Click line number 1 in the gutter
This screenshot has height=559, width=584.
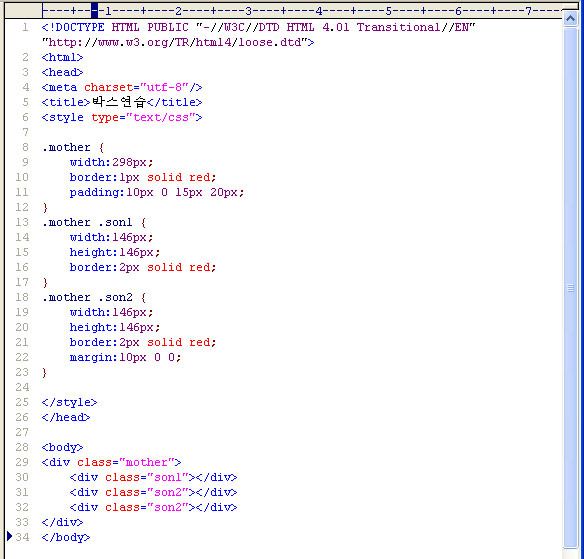[x=25, y=27]
